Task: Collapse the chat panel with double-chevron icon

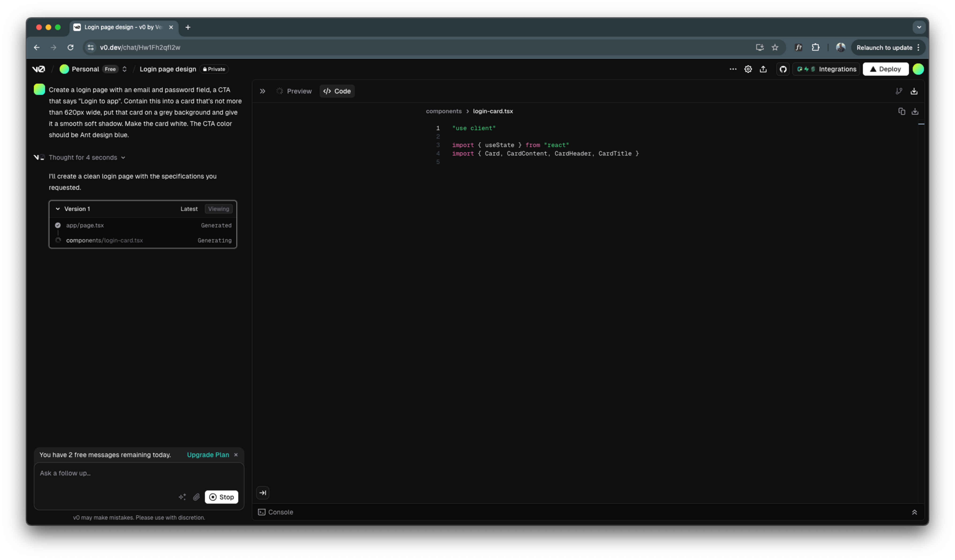Action: [262, 91]
